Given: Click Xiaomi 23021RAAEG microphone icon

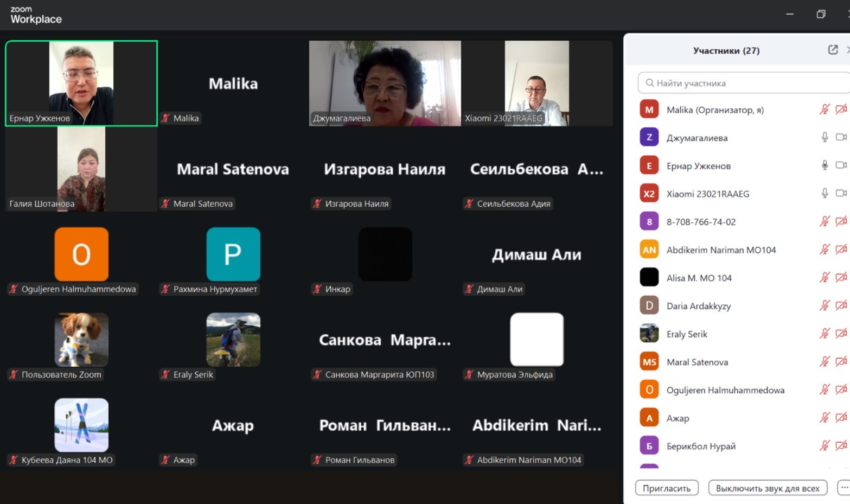Looking at the screenshot, I should pyautogui.click(x=825, y=193).
